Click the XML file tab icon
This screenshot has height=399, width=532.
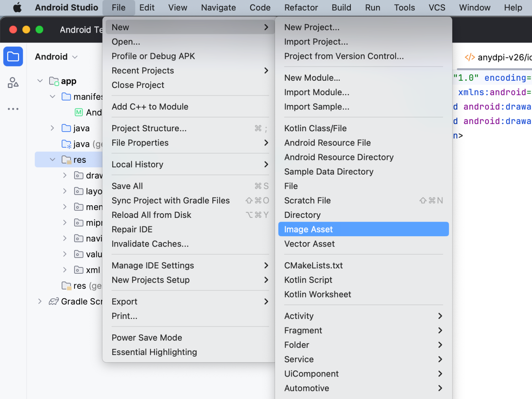coord(470,57)
